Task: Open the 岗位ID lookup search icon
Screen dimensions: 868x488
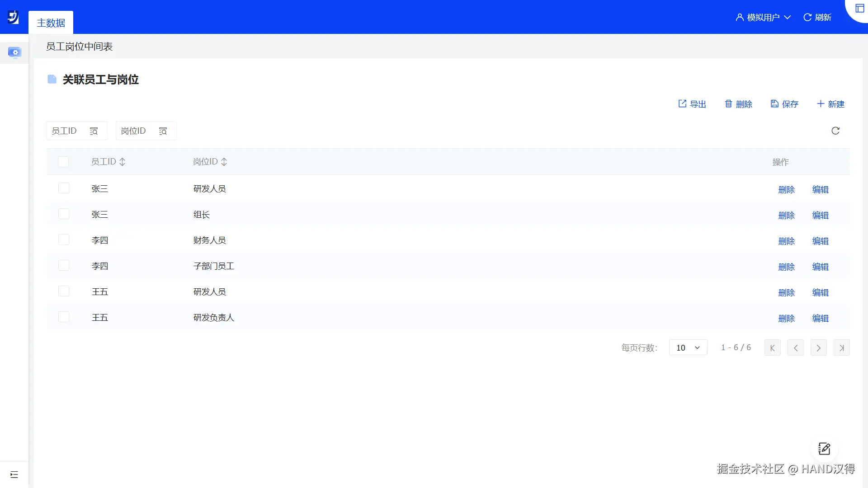Action: coord(163,131)
